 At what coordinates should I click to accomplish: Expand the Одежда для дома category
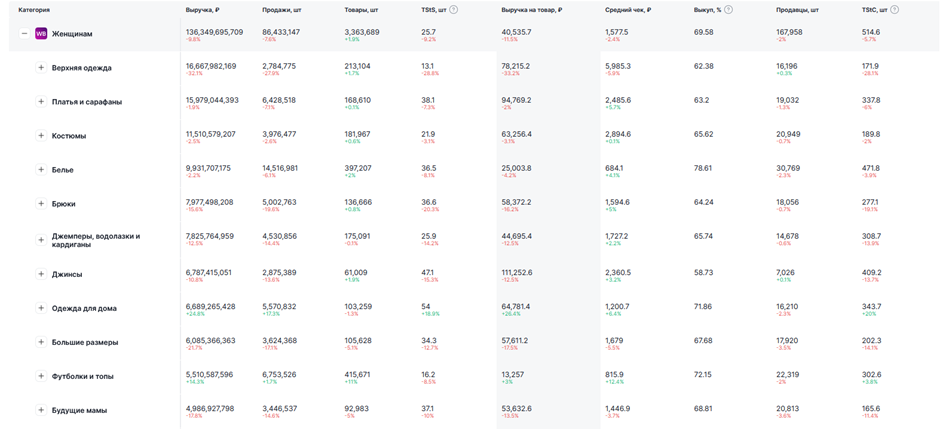tap(41, 308)
